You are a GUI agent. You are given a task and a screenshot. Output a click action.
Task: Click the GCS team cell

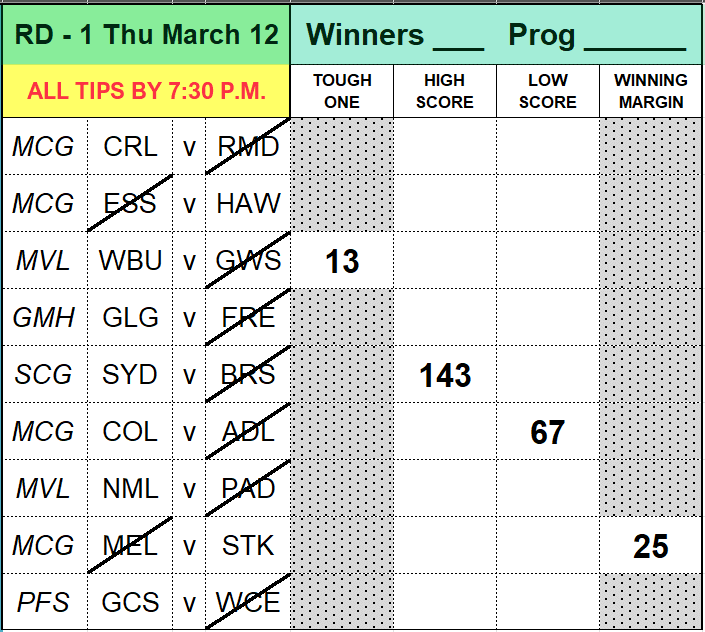click(x=130, y=602)
